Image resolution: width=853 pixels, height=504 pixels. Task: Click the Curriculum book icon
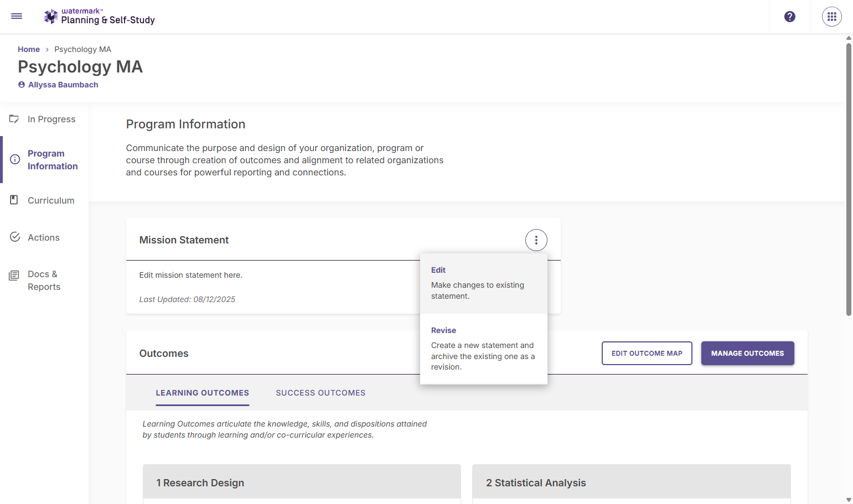14,200
